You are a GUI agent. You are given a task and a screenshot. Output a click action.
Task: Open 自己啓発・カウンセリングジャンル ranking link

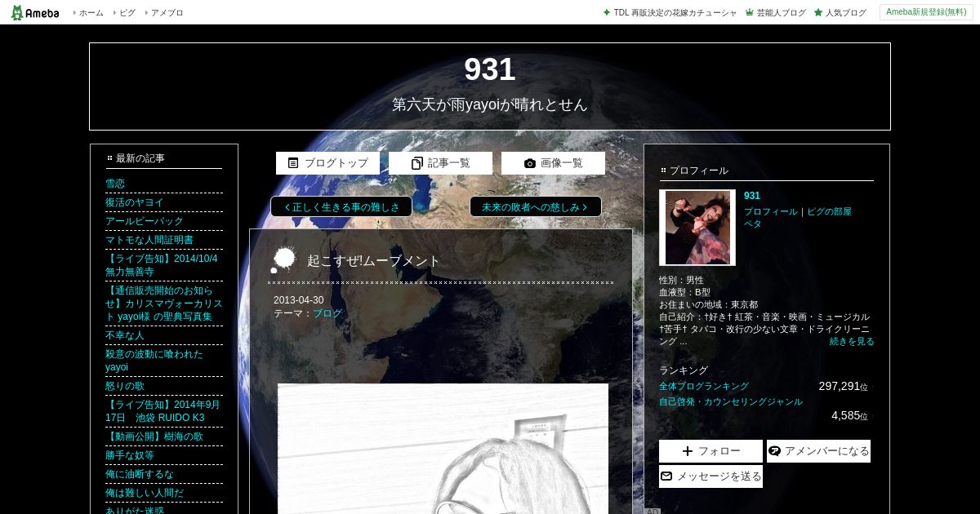(x=731, y=402)
